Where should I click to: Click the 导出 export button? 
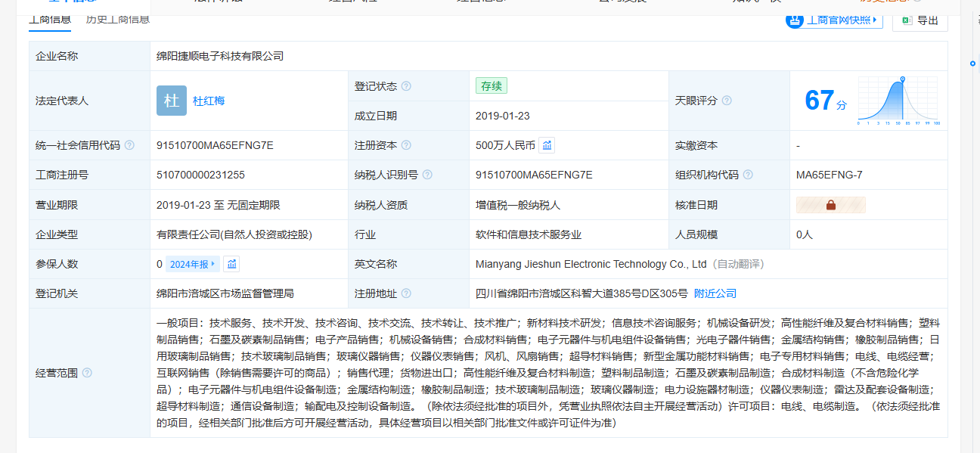point(920,20)
